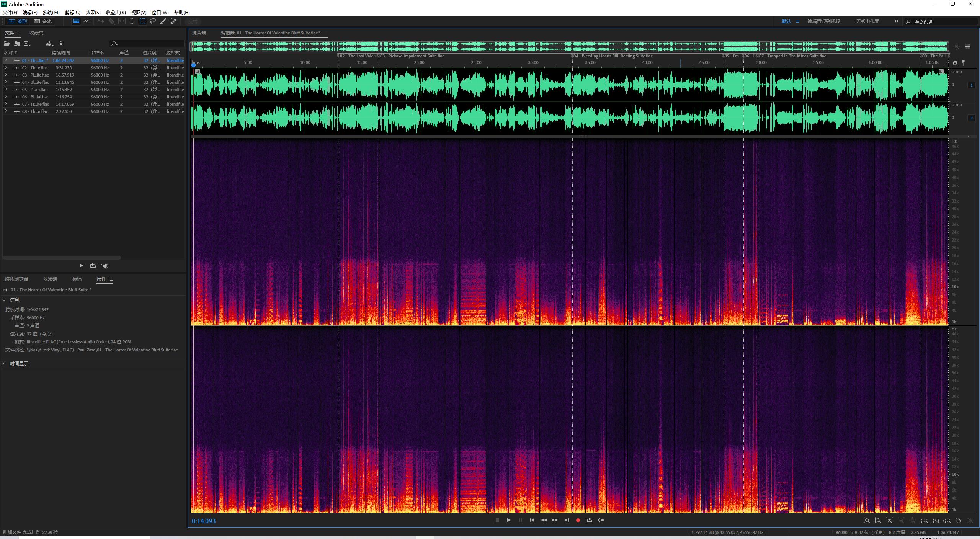Click the 搜索帮助 search field

tap(942, 22)
